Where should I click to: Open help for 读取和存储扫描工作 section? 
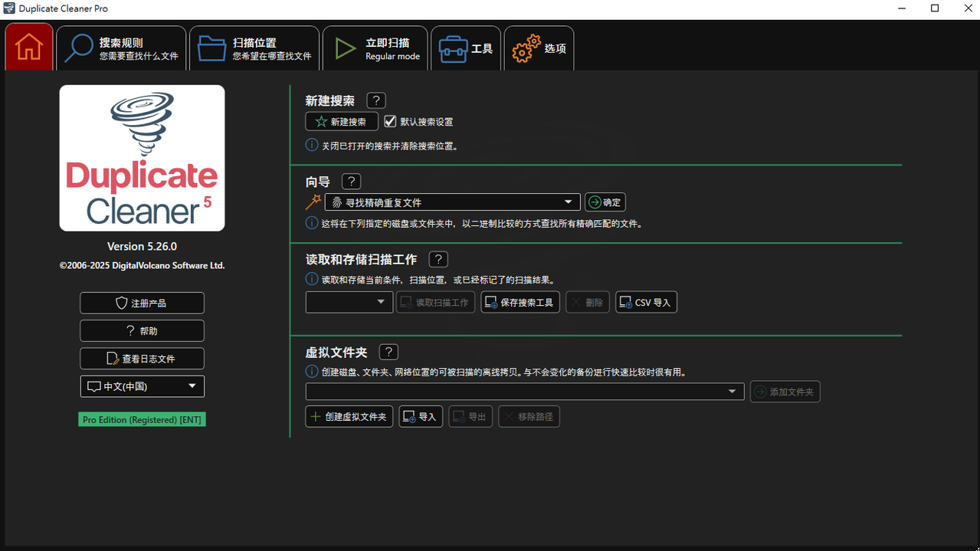[x=438, y=260]
